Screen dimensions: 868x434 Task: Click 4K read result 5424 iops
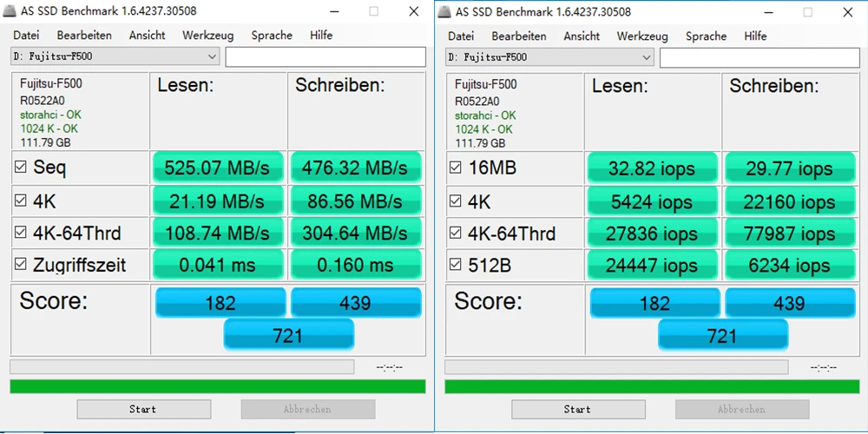(x=652, y=201)
